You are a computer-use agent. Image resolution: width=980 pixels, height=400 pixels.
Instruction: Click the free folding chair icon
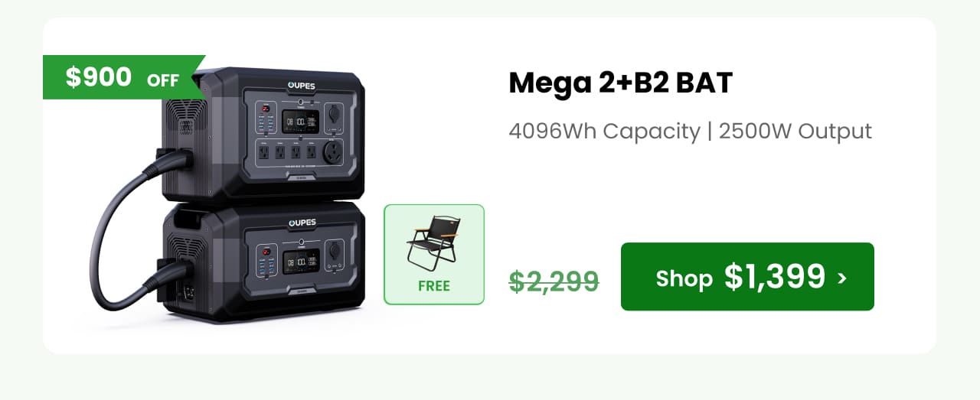coord(433,242)
